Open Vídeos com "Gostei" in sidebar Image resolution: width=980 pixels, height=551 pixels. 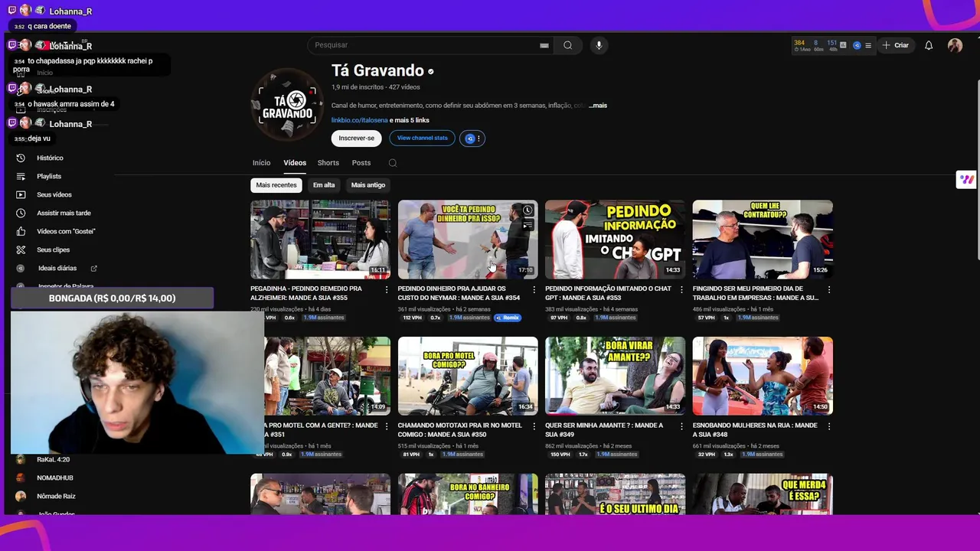[x=66, y=232]
